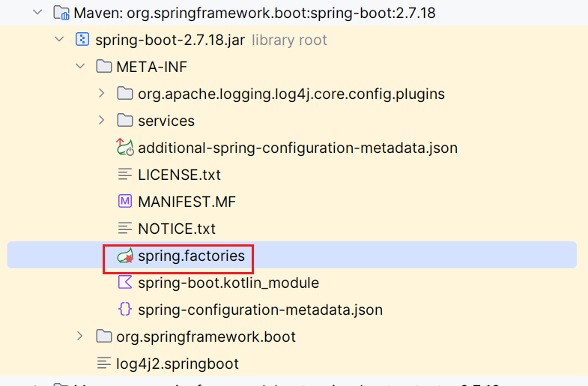
Task: Click the file icon of log4j2.springboot
Action: pos(104,363)
